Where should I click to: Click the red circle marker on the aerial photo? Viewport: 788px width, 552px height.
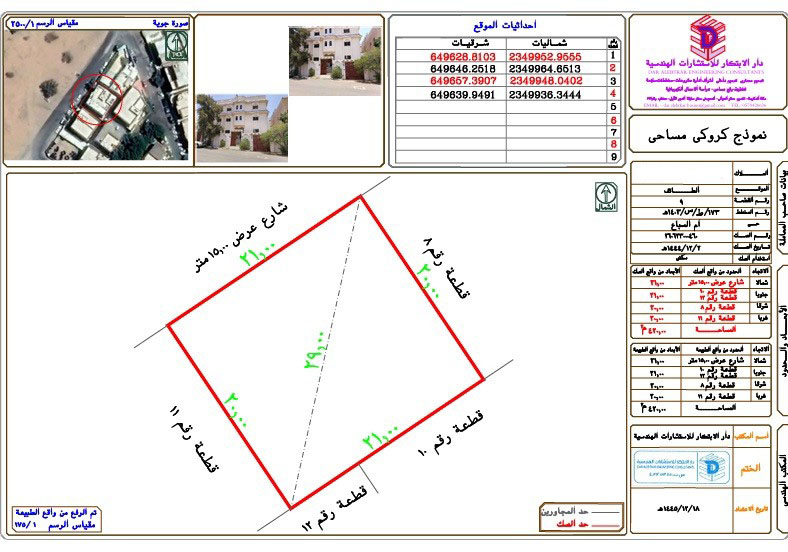pos(99,98)
